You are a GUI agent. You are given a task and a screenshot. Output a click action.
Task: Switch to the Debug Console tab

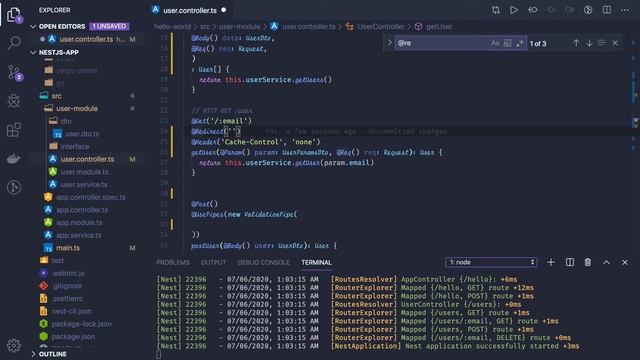[x=264, y=262]
